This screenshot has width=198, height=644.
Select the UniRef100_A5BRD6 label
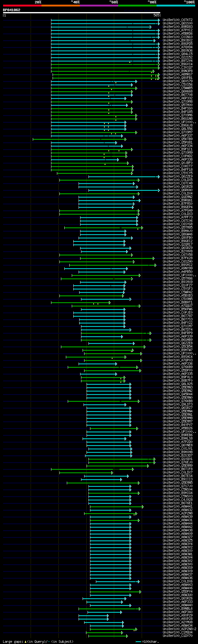click(178, 33)
